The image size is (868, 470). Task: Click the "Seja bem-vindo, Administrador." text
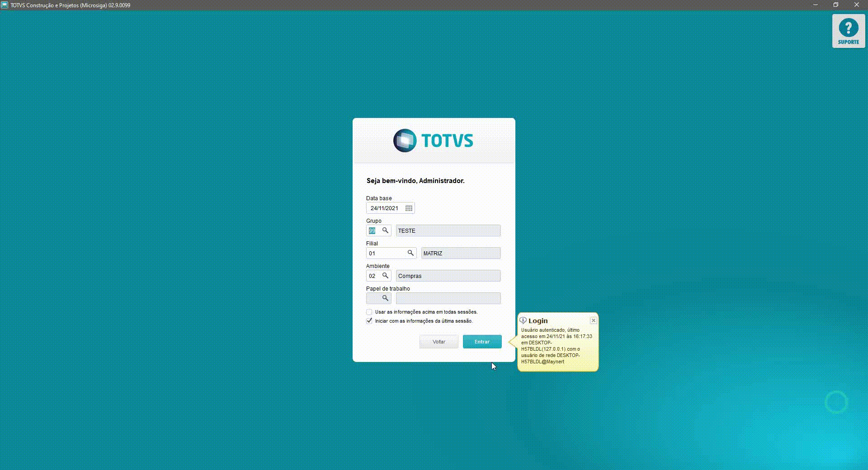pos(415,181)
